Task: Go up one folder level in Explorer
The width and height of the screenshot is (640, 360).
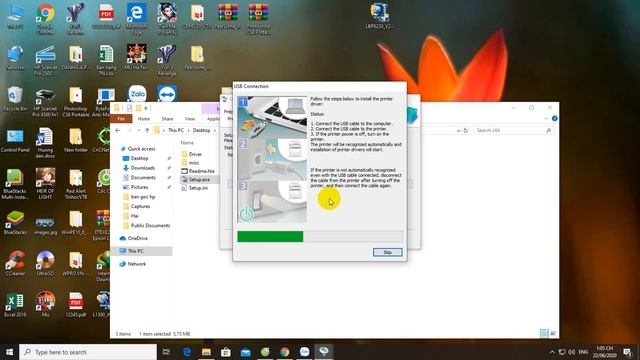Action: [147, 130]
